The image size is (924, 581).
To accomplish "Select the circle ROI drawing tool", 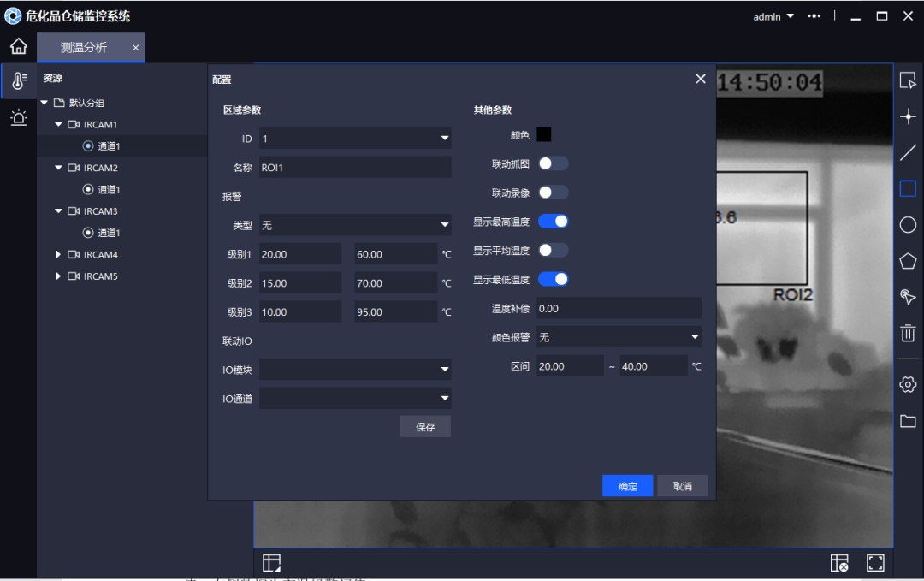I will [x=908, y=224].
